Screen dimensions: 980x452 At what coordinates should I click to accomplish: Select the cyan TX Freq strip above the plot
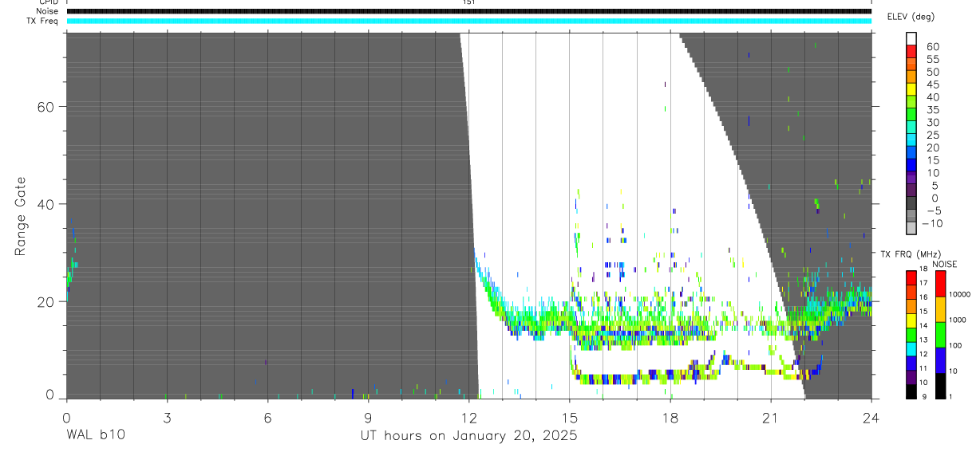tap(468, 21)
